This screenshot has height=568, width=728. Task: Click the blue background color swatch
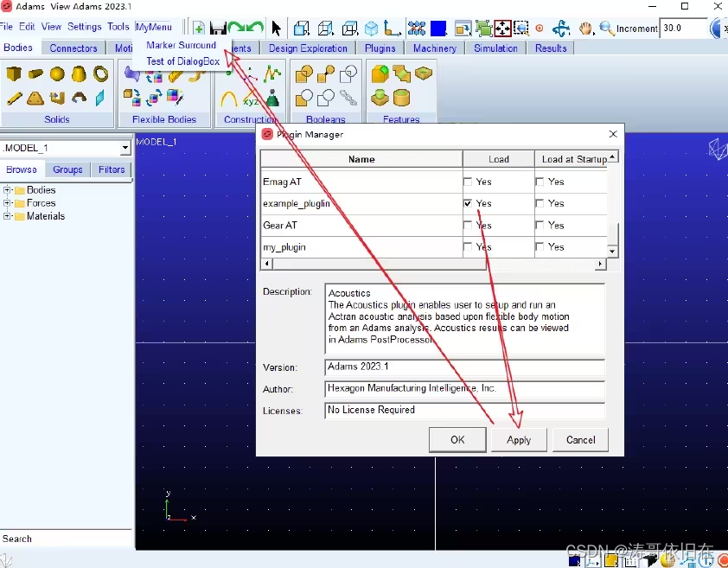pyautogui.click(x=437, y=29)
